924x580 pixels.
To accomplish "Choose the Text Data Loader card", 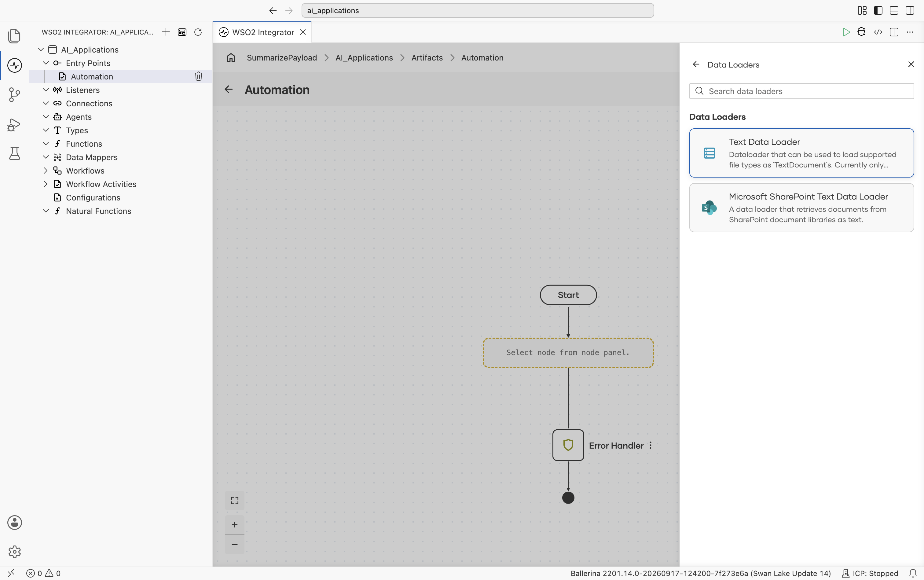I will pos(802,153).
